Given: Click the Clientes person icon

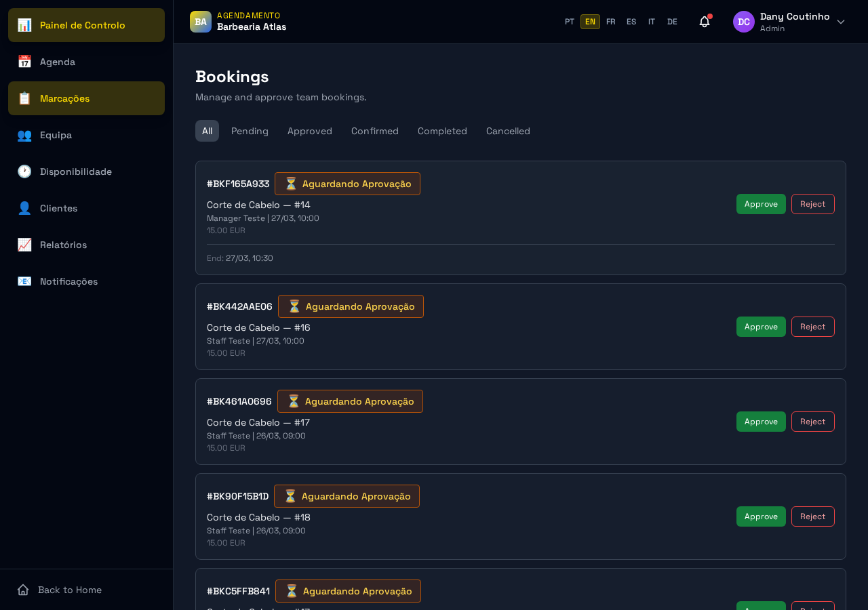Looking at the screenshot, I should (24, 208).
